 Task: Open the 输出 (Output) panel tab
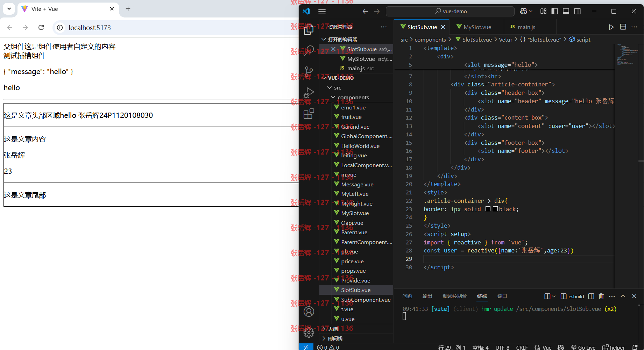pyautogui.click(x=427, y=296)
